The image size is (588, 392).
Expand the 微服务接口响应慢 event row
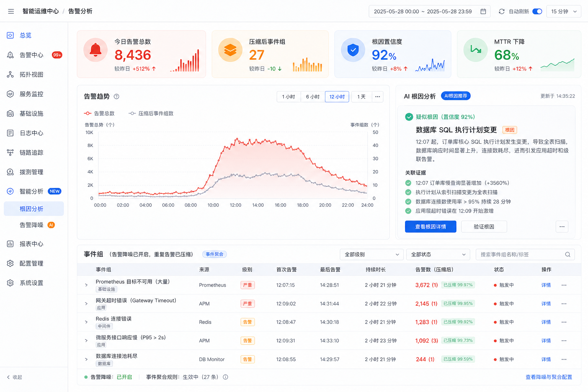[86, 341]
